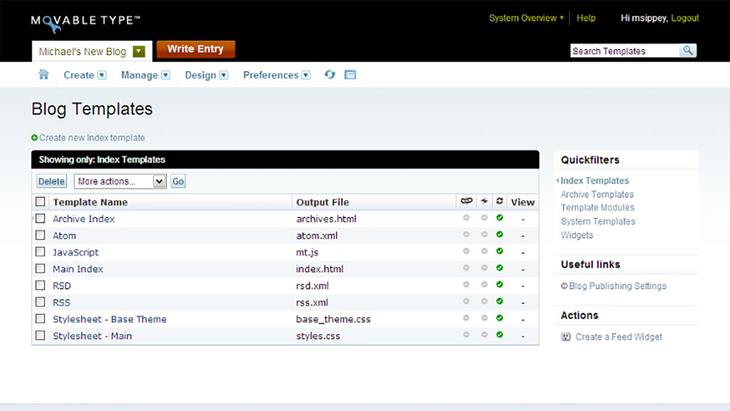Check the Main Index checkbox
730x411 pixels.
click(x=40, y=269)
